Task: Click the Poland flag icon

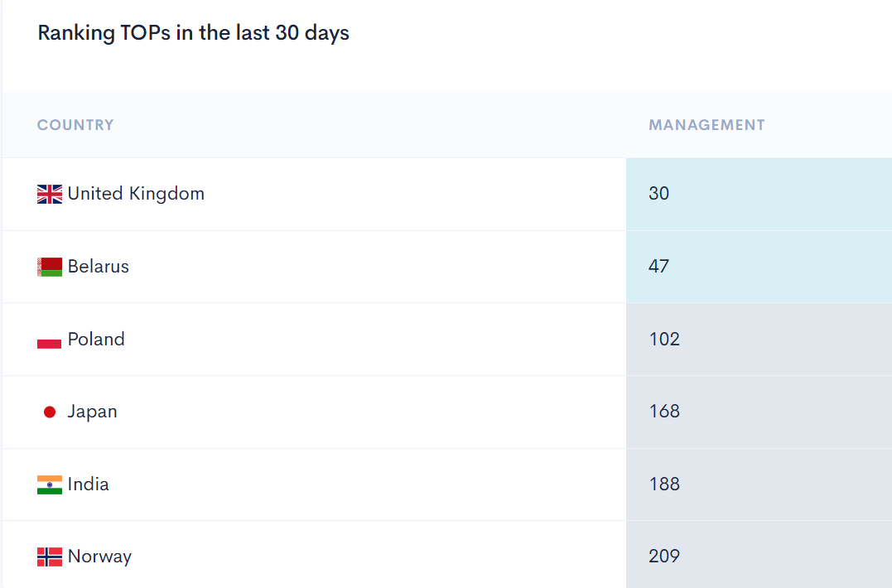Action: tap(50, 340)
